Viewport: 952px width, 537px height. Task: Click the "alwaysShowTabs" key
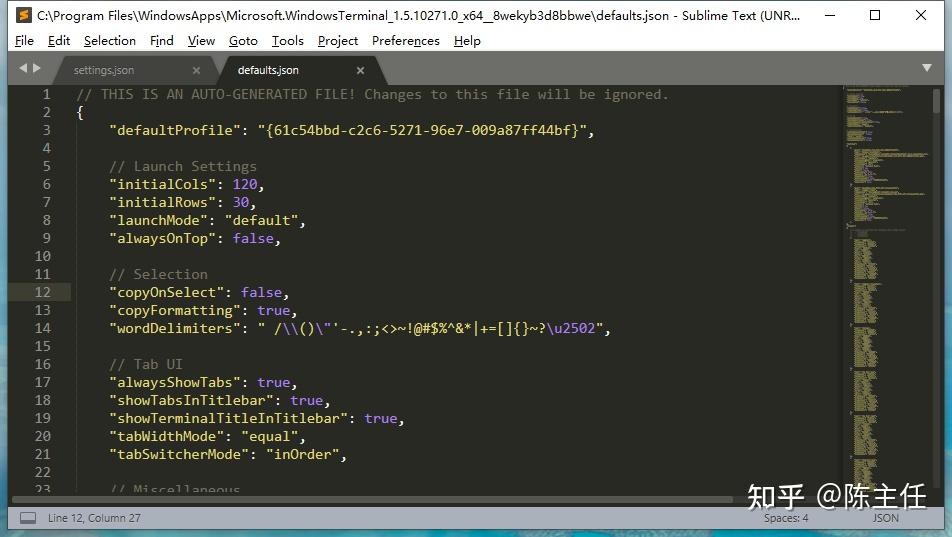[175, 382]
